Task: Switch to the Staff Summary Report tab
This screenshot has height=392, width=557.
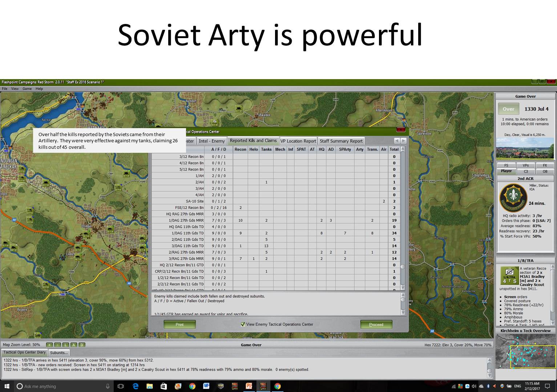Action: click(341, 141)
